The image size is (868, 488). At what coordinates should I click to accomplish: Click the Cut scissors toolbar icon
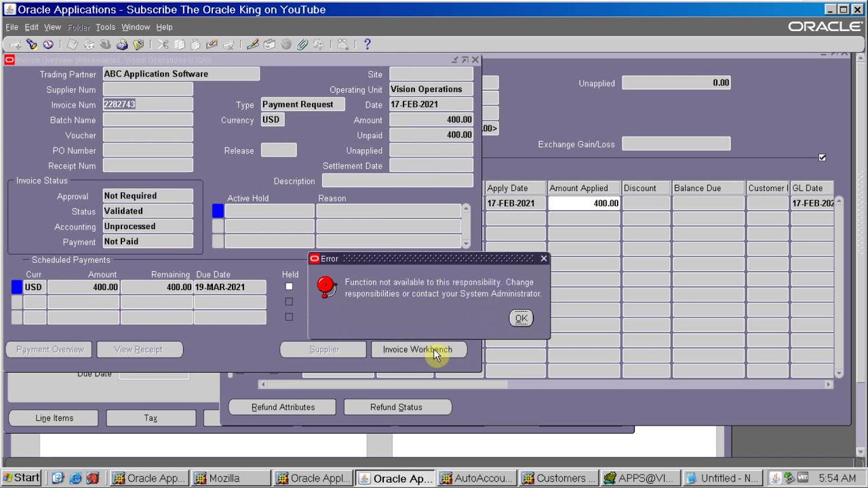point(163,45)
